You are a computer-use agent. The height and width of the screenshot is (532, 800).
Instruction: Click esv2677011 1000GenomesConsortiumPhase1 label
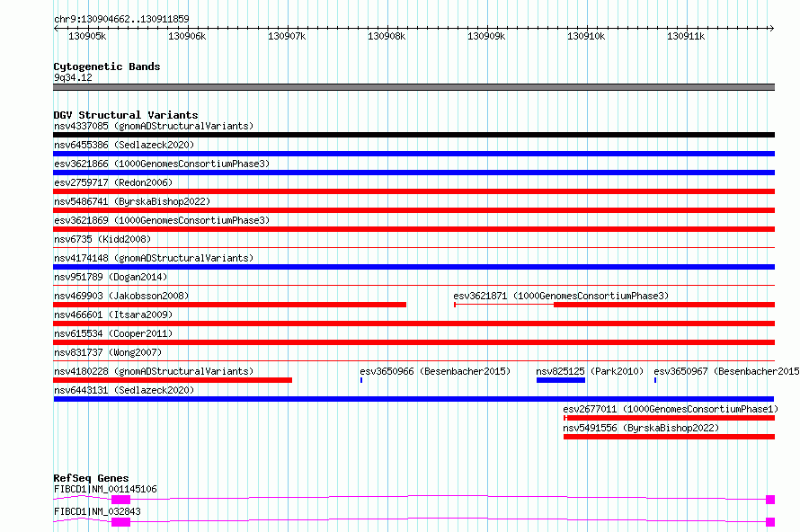point(671,409)
